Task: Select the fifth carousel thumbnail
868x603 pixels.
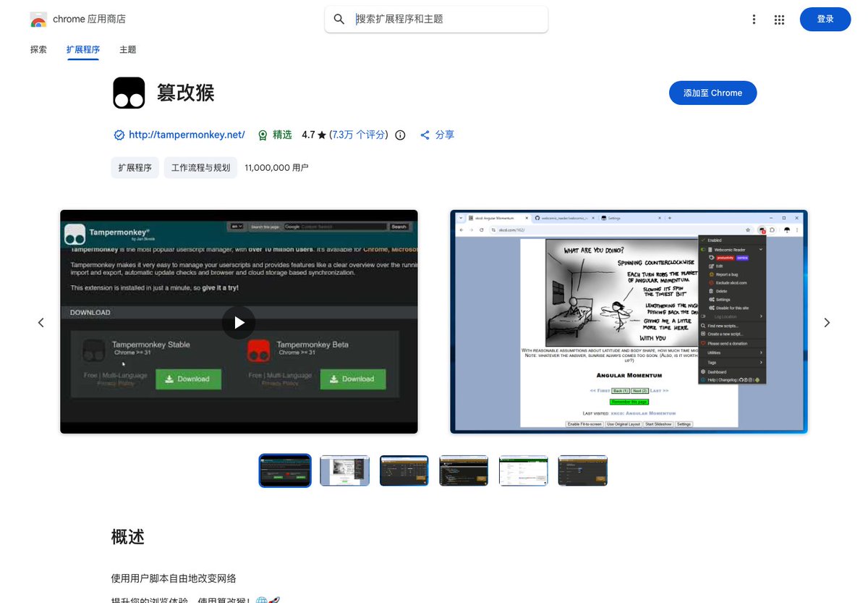Action: (x=523, y=471)
